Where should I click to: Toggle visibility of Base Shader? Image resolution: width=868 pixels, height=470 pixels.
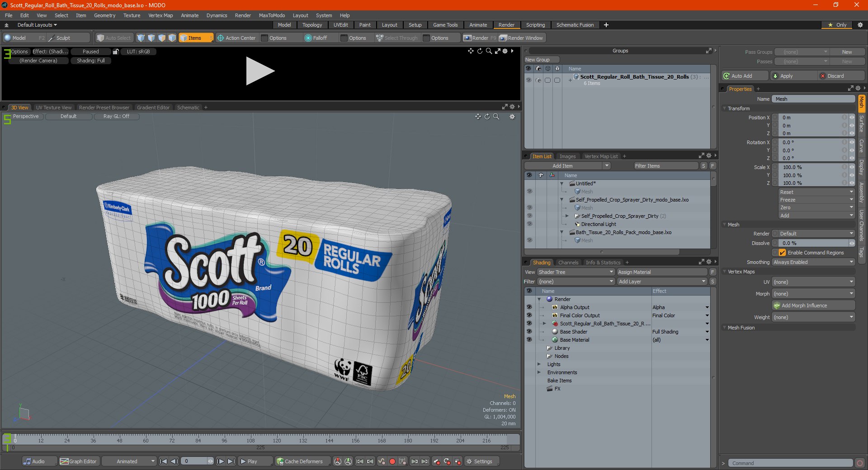pos(529,332)
